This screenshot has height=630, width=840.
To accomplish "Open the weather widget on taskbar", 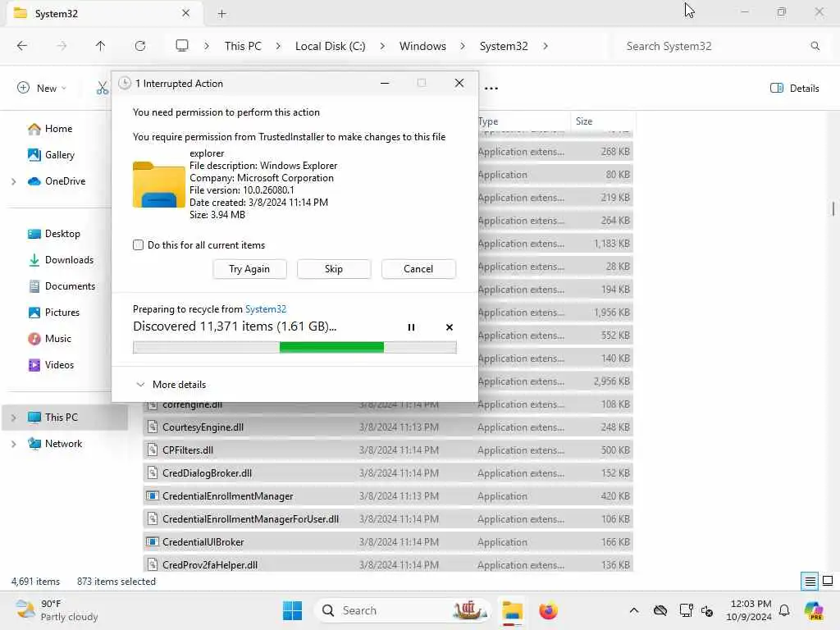I will (57, 610).
